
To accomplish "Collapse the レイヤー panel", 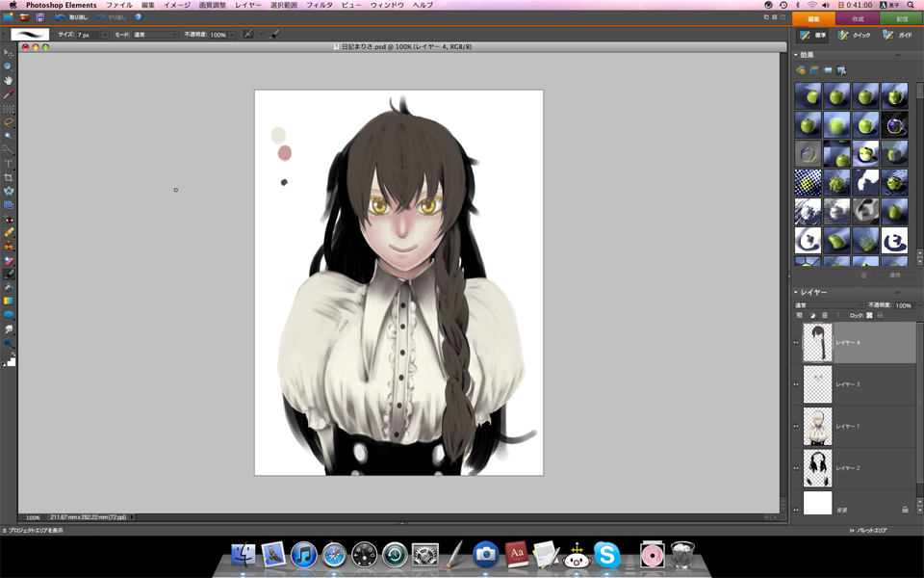I will tap(796, 292).
